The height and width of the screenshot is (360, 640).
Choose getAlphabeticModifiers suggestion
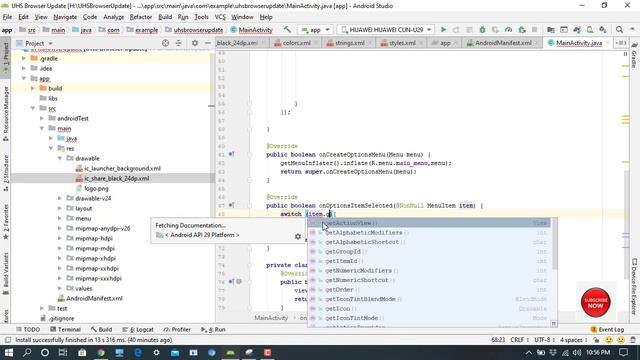click(x=430, y=233)
